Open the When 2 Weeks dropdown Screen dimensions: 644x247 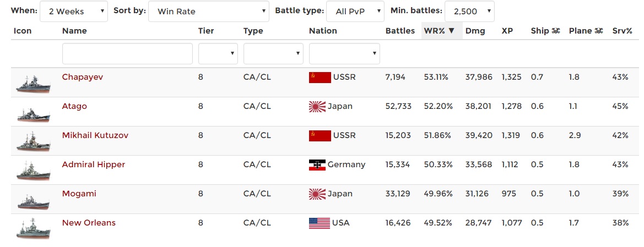[74, 11]
